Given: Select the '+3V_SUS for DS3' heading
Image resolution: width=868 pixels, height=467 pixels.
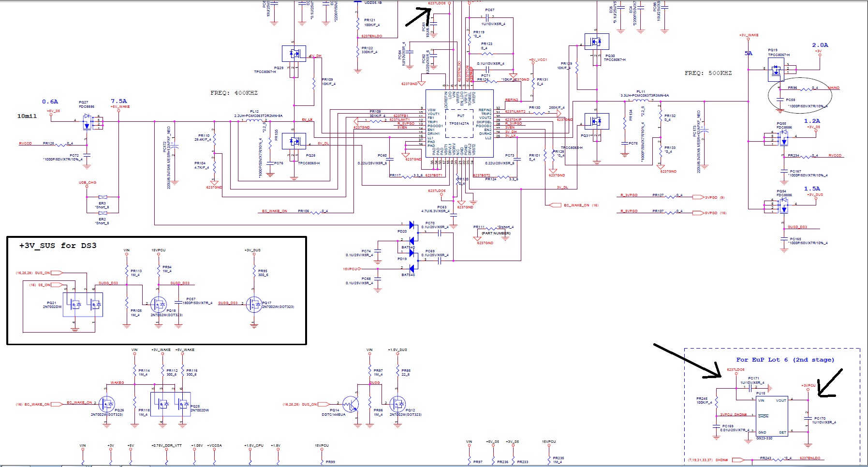Looking at the screenshot, I should [58, 246].
